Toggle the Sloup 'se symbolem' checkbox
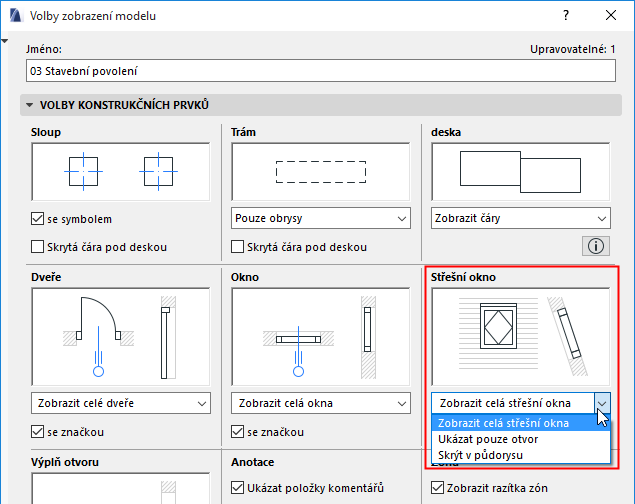This screenshot has height=504, width=635. pyautogui.click(x=39, y=219)
